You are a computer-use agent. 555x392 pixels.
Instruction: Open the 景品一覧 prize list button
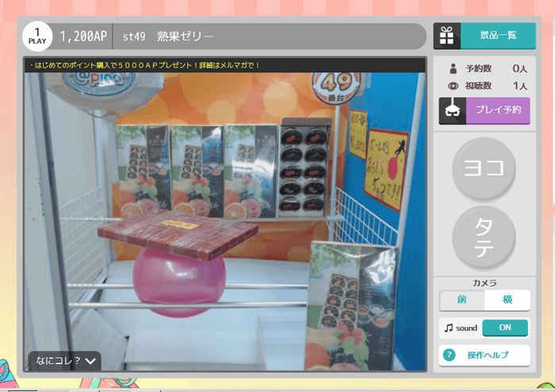tap(498, 36)
